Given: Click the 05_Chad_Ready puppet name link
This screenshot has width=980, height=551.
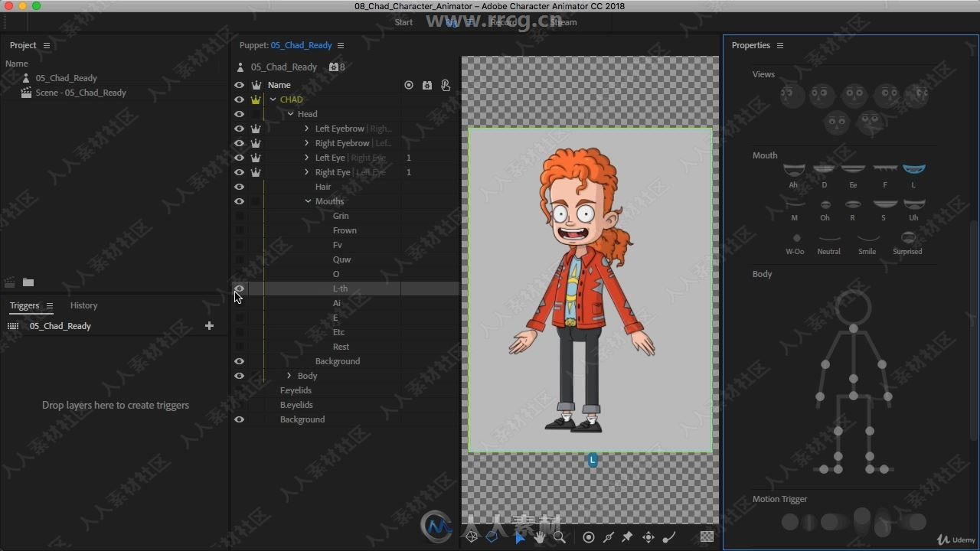Looking at the screenshot, I should tap(301, 45).
